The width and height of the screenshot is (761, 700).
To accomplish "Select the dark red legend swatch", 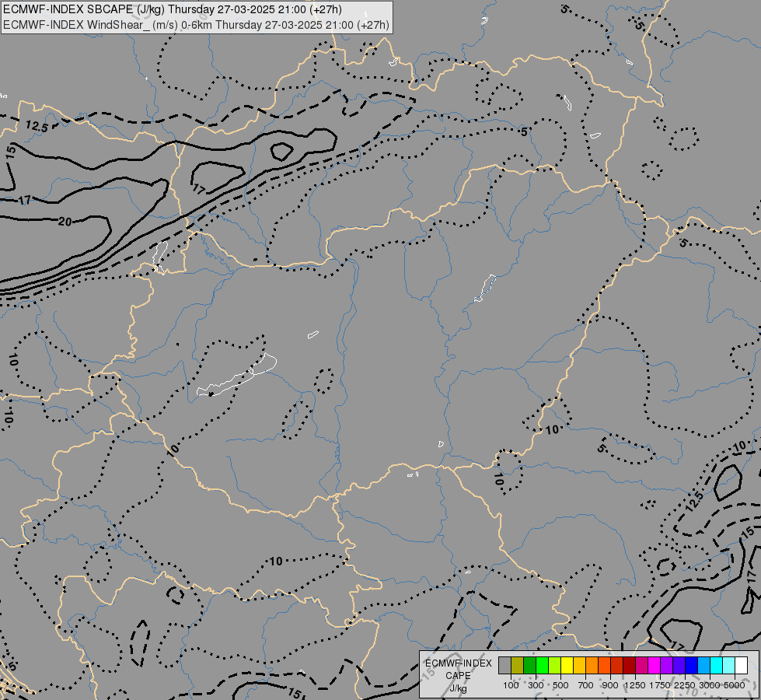I will coord(630,666).
